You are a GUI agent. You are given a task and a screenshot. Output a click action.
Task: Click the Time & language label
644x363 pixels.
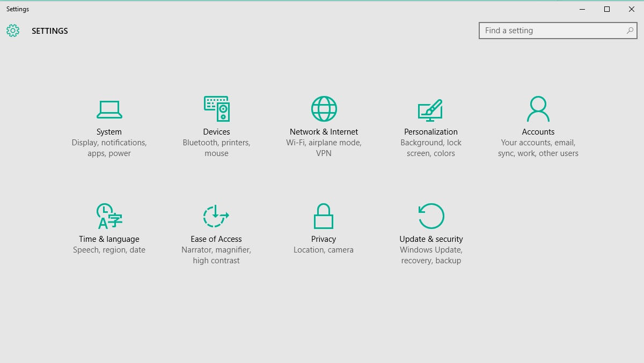[109, 239]
